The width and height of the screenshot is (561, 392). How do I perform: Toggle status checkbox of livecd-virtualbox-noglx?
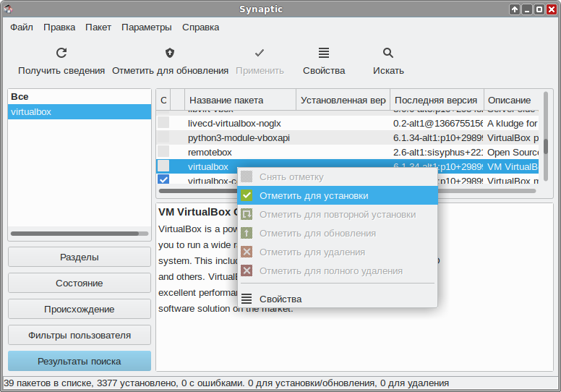[x=163, y=123]
